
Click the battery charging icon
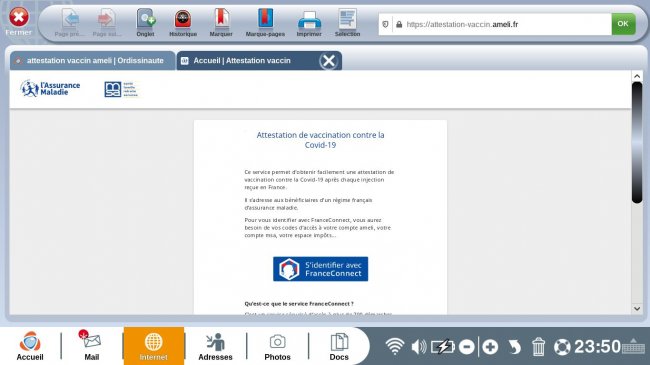[443, 347]
